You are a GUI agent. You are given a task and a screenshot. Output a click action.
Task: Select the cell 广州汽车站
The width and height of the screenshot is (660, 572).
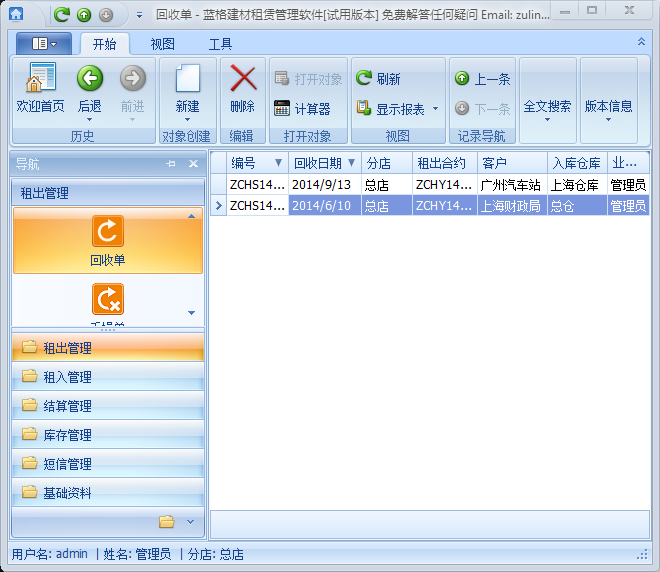coord(512,184)
